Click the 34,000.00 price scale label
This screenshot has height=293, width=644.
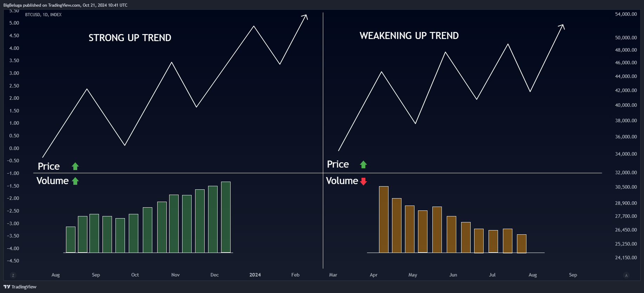pos(626,154)
